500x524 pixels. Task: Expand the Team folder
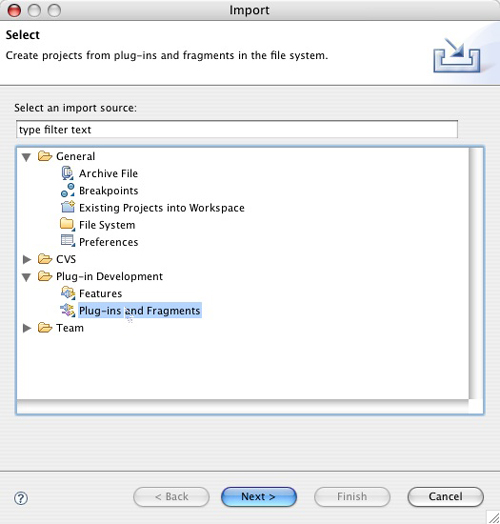click(27, 328)
